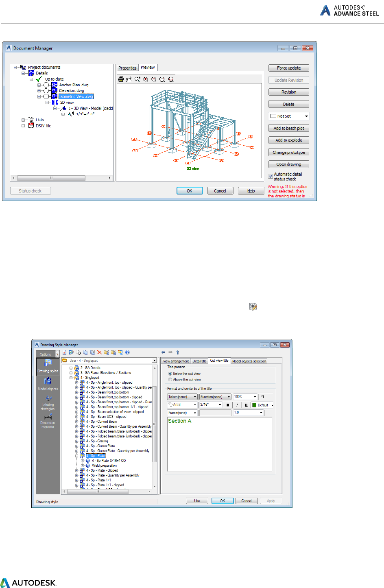Switch to the Properties tab

click(x=128, y=68)
